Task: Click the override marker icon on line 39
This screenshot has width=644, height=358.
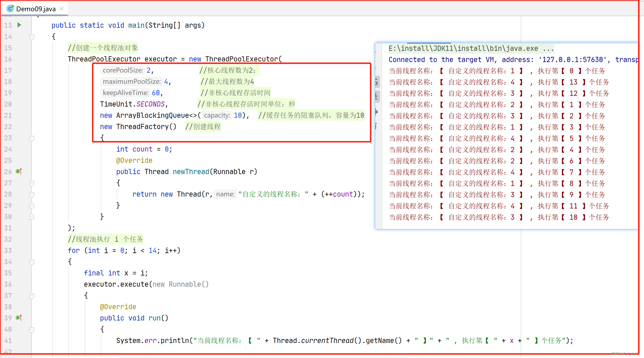Action: 19,318
